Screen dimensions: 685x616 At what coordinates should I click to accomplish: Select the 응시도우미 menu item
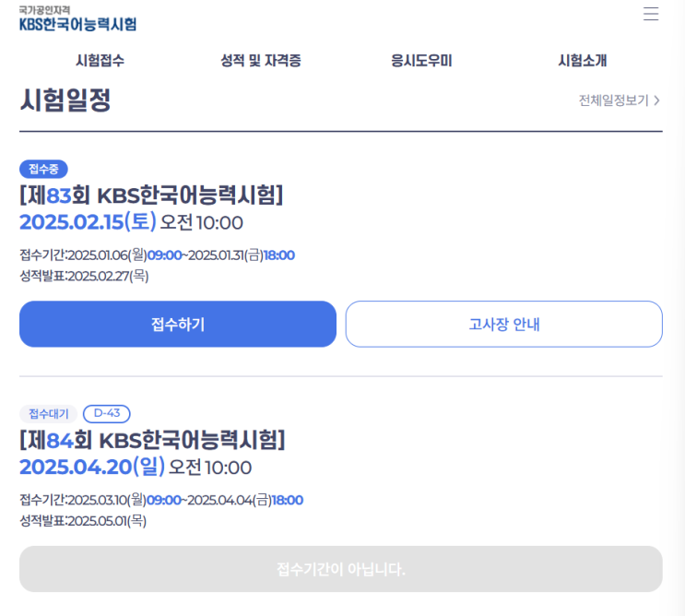click(x=420, y=61)
